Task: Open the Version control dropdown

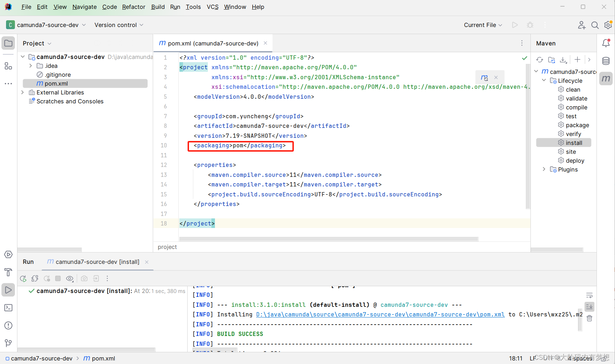Action: point(119,25)
